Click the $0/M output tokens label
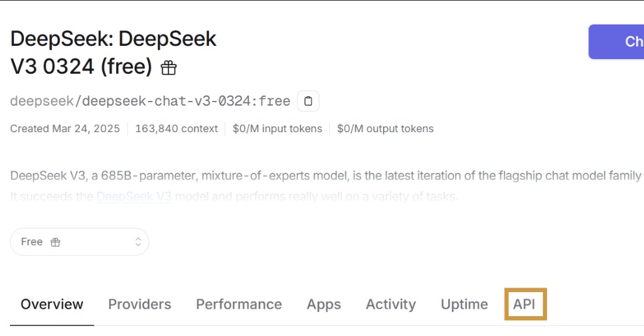 385,129
